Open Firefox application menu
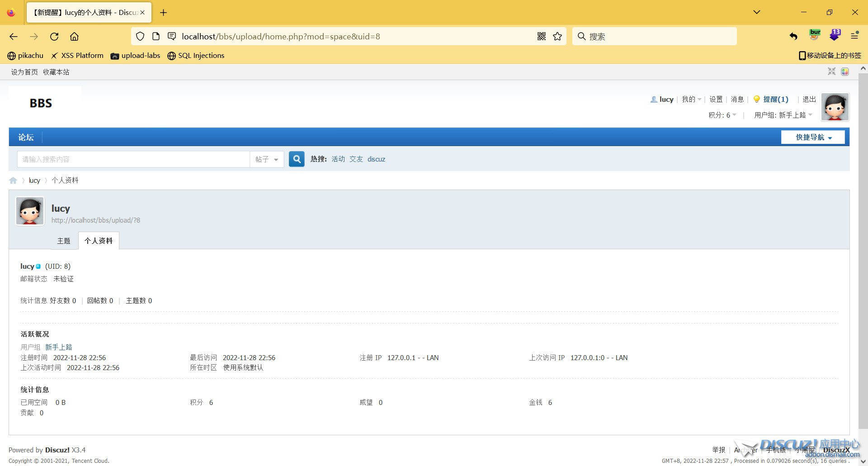 point(854,36)
